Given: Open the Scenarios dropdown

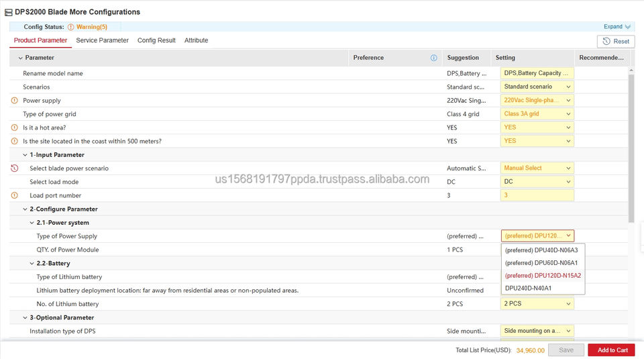Looking at the screenshot, I should 537,87.
